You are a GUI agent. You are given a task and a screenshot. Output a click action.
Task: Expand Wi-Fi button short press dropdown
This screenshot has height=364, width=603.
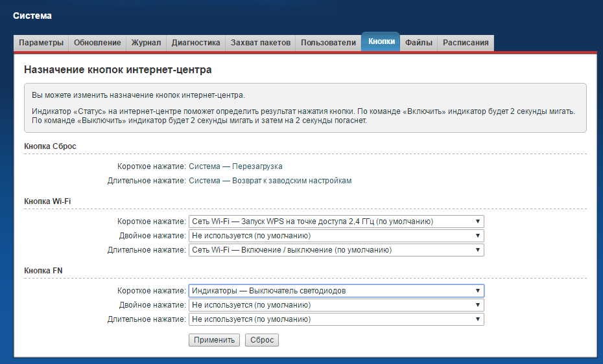click(x=336, y=222)
